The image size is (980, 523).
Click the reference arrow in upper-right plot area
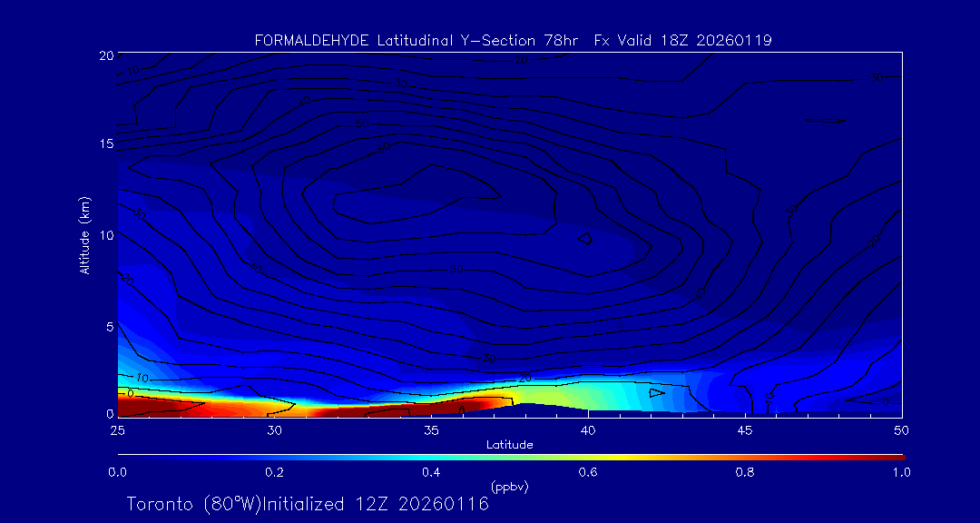coord(825,121)
